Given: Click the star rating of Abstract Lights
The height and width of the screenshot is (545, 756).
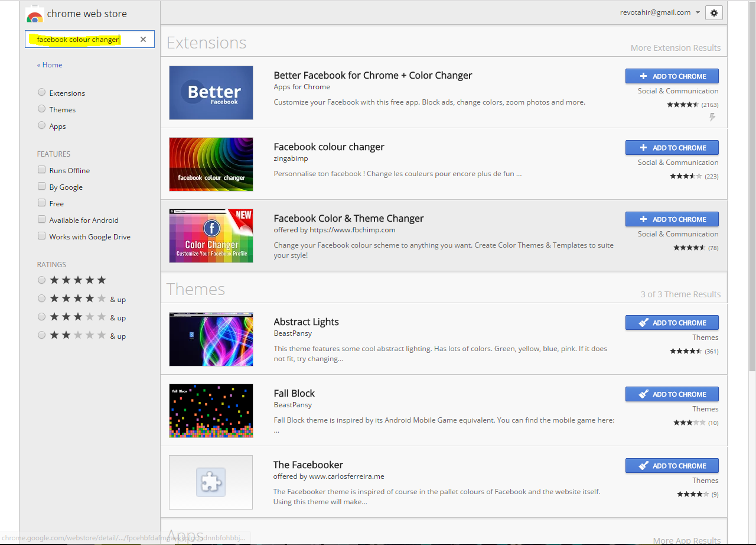Looking at the screenshot, I should pyautogui.click(x=686, y=351).
